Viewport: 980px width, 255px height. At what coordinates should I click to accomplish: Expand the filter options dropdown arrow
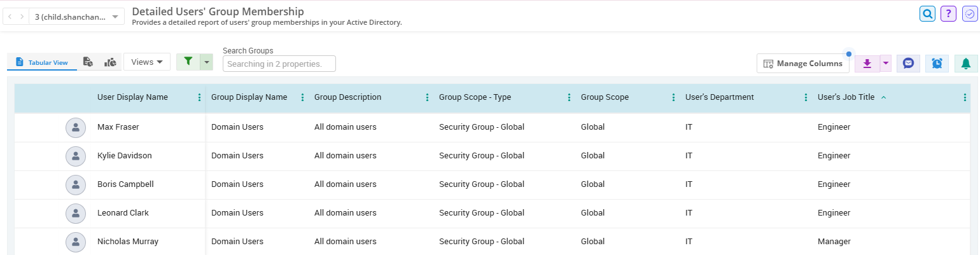206,62
